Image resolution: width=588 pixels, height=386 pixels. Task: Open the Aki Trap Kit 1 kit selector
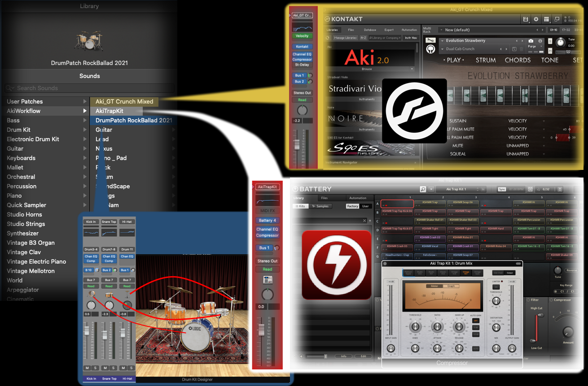tap(460, 189)
